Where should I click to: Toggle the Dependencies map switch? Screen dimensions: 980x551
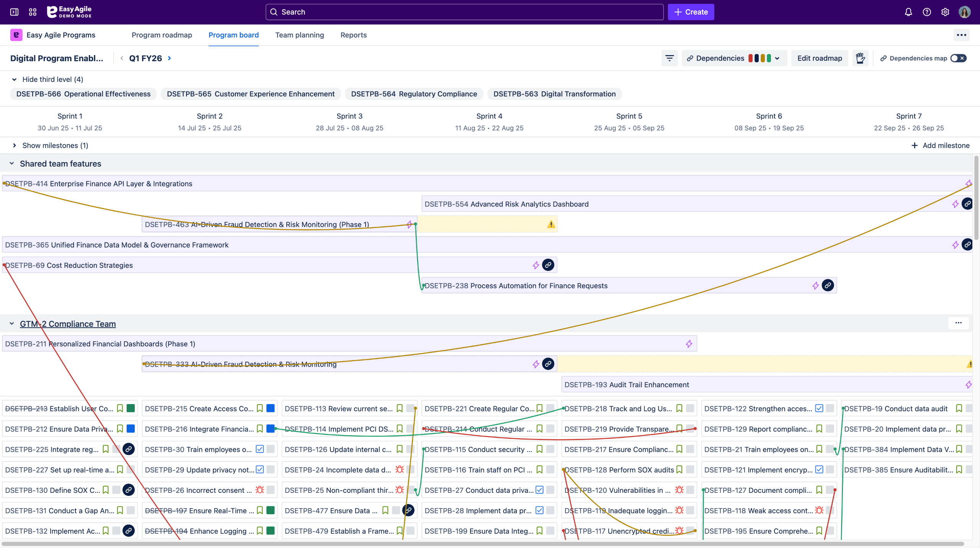coord(958,58)
